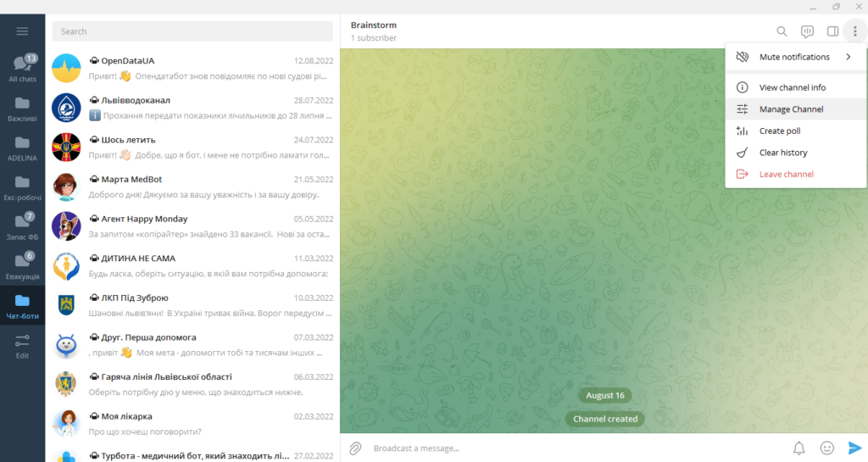Image resolution: width=868 pixels, height=462 pixels.
Task: Toggle silent broadcast bell icon
Action: pos(798,448)
